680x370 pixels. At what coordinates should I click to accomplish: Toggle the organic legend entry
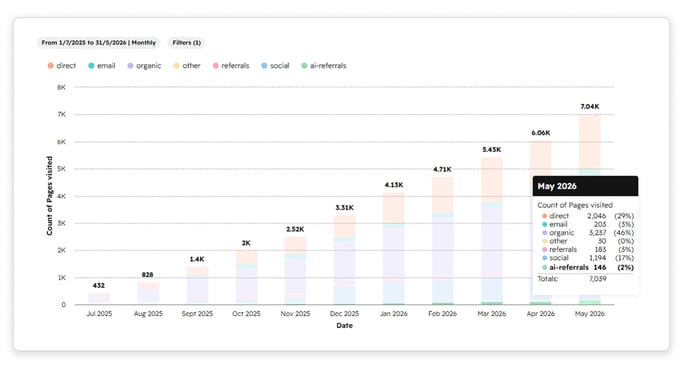144,66
